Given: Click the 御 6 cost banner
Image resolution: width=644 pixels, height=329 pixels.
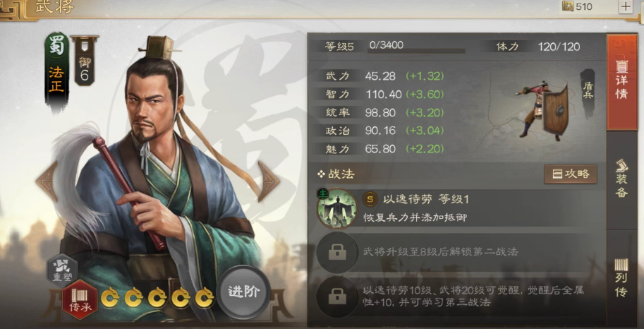Looking at the screenshot, I should (84, 61).
